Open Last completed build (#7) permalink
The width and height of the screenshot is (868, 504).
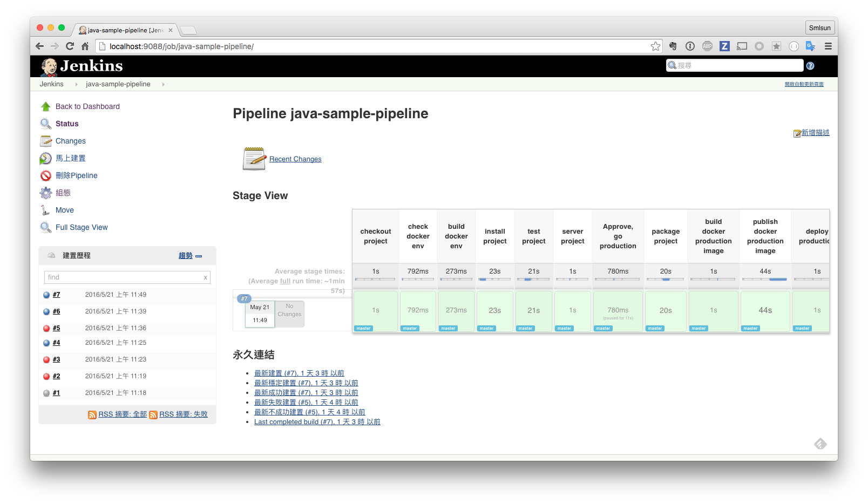(317, 422)
